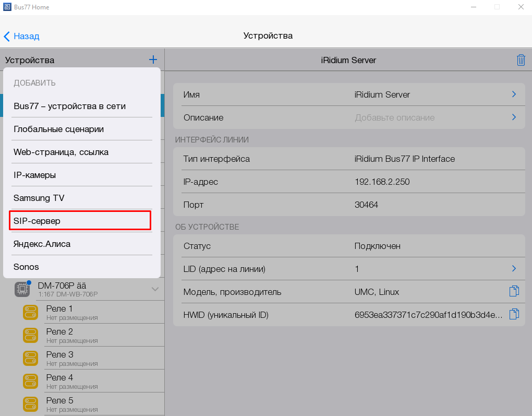Screen dimensions: 532x416
Task: Copy the model and manufacturer value
Action: coord(514,291)
